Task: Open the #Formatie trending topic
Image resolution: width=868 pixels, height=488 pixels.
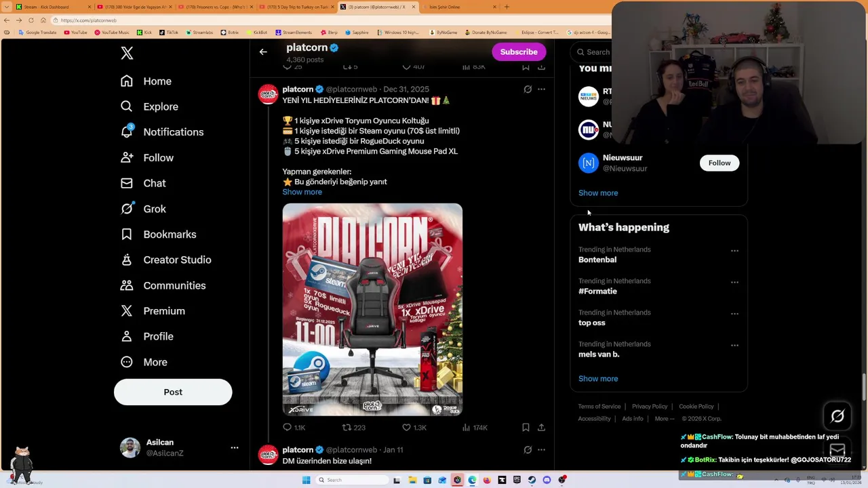Action: click(x=597, y=291)
